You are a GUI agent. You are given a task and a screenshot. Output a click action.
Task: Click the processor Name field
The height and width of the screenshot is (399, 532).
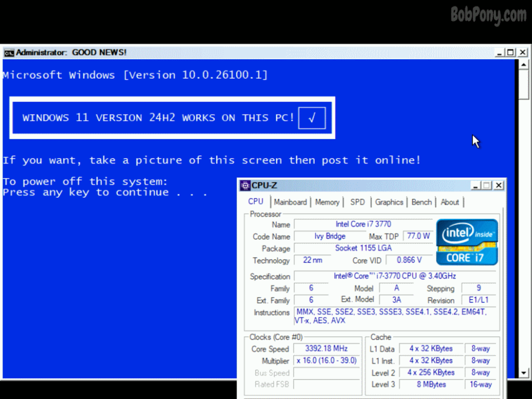(x=363, y=225)
